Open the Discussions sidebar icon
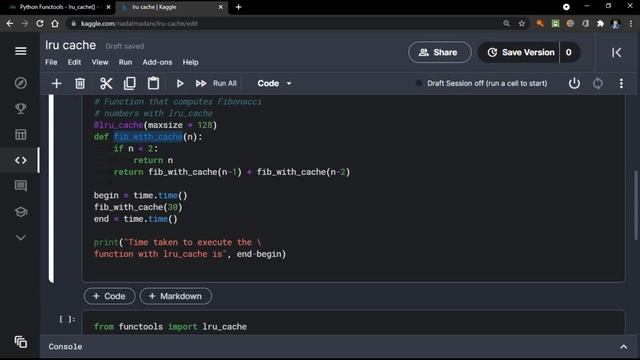This screenshot has width=640, height=360. point(20,186)
